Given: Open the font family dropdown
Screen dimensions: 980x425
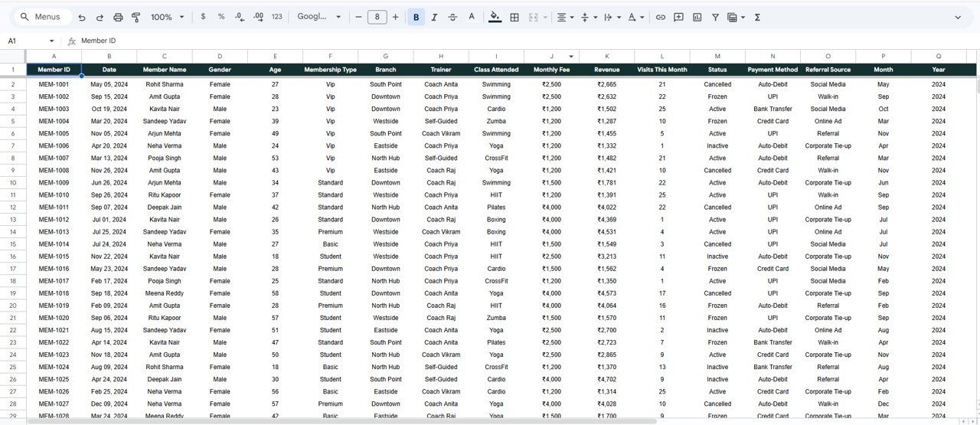Looking at the screenshot, I should tap(319, 17).
